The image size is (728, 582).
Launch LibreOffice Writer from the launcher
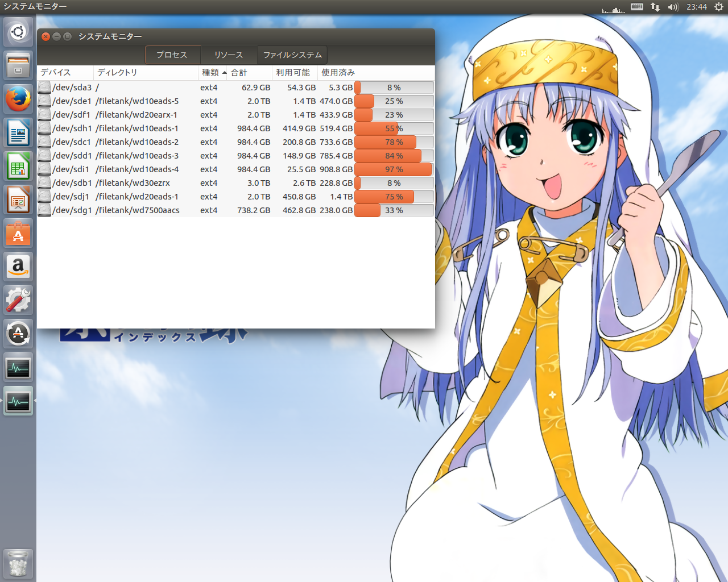tap(18, 132)
